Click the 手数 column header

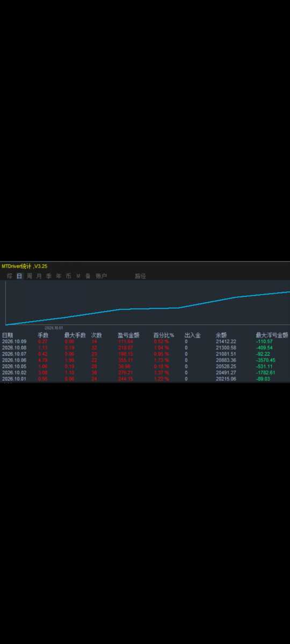[x=43, y=335]
